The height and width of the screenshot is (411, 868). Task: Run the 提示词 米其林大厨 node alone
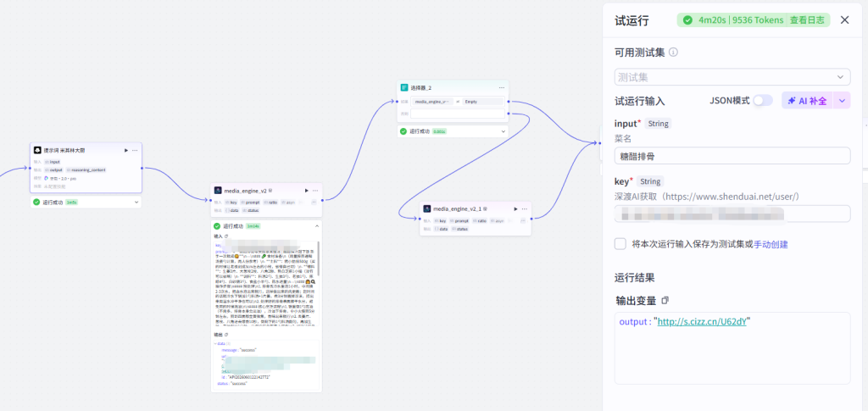(125, 150)
